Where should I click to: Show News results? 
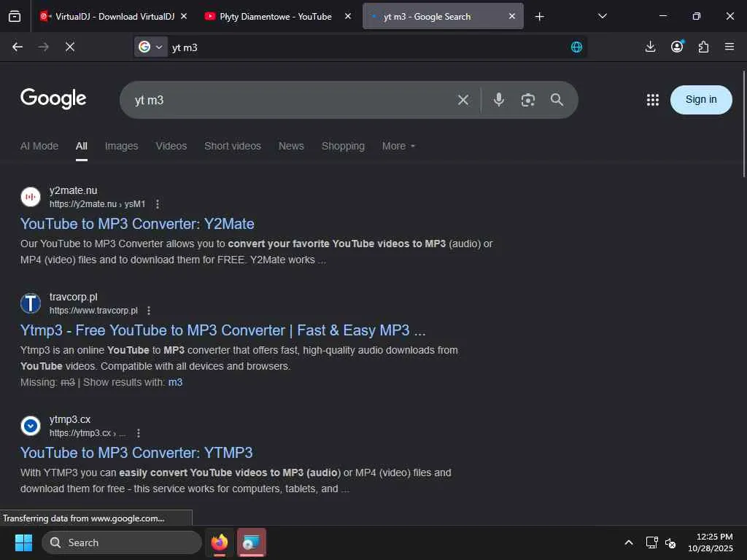291,146
